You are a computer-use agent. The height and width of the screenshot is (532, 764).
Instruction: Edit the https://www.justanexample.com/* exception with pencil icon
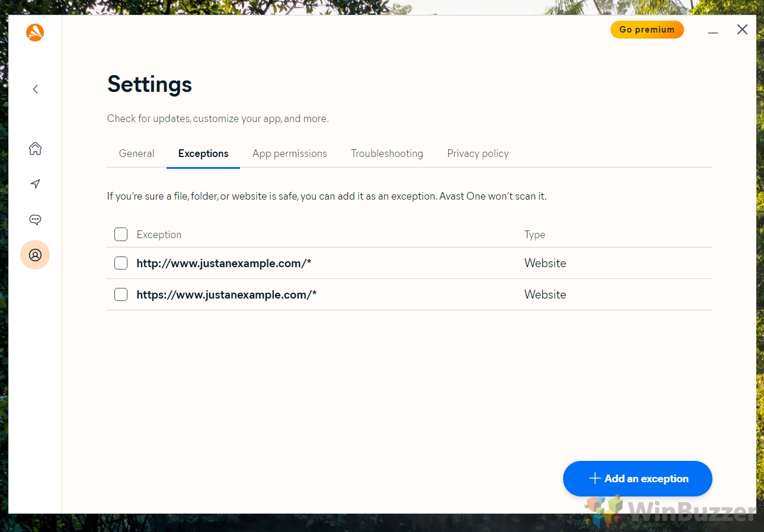click(x=673, y=294)
